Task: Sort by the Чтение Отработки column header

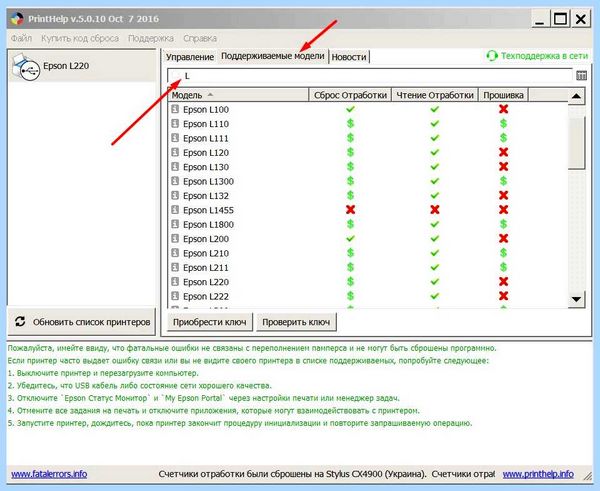Action: (435, 95)
